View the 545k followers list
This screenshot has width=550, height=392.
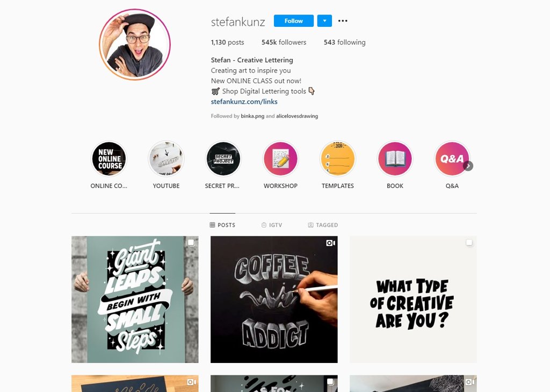click(x=284, y=42)
